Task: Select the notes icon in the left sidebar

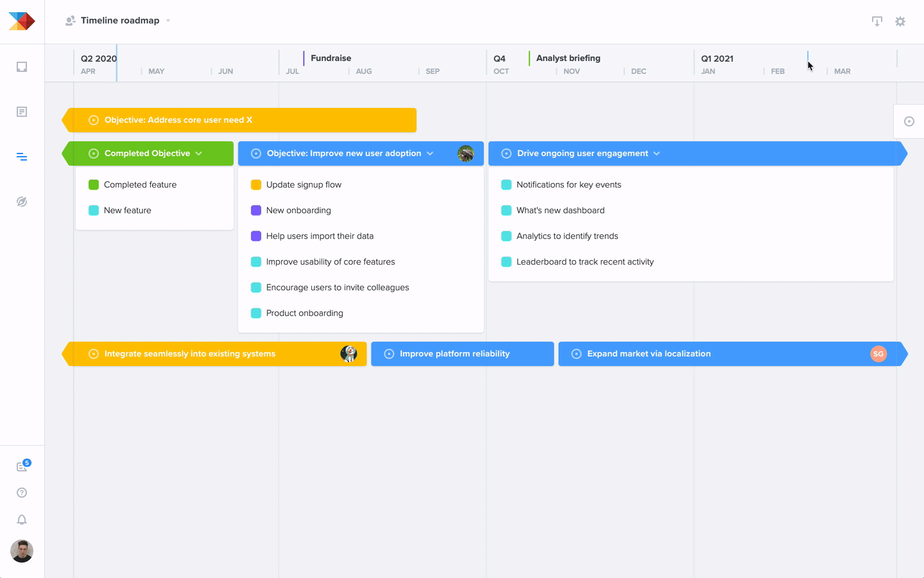Action: pyautogui.click(x=21, y=111)
